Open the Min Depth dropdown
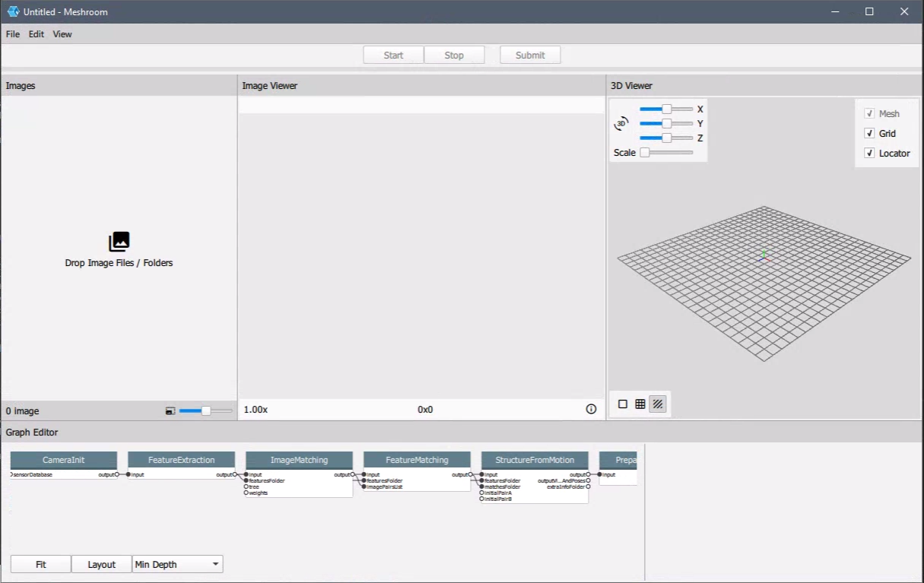Viewport: 924px width, 583px height. [178, 564]
